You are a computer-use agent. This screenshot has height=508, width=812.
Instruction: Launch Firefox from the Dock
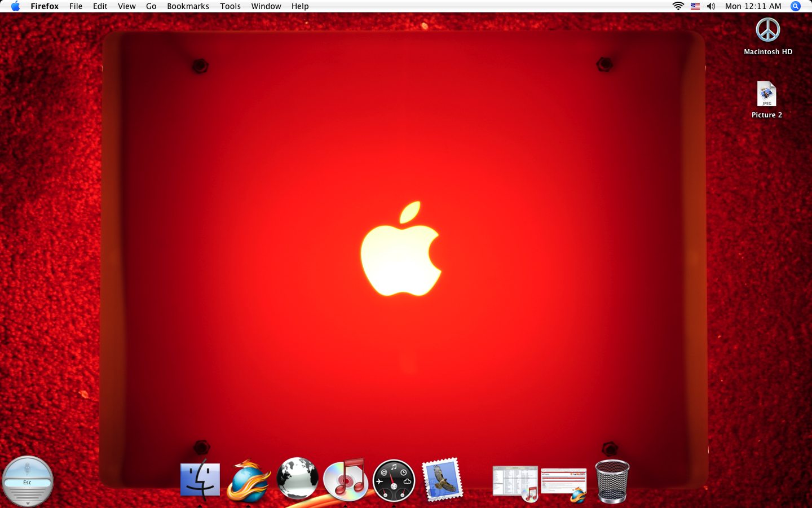tap(248, 480)
